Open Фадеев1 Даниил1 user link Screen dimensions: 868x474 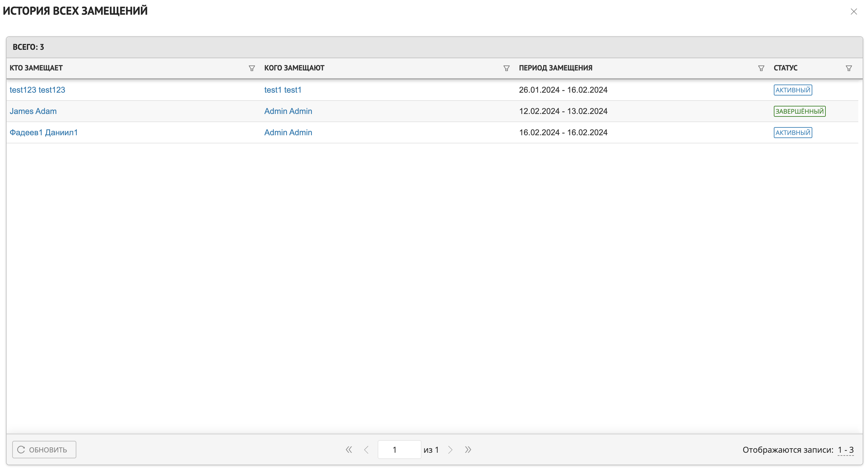tap(43, 132)
